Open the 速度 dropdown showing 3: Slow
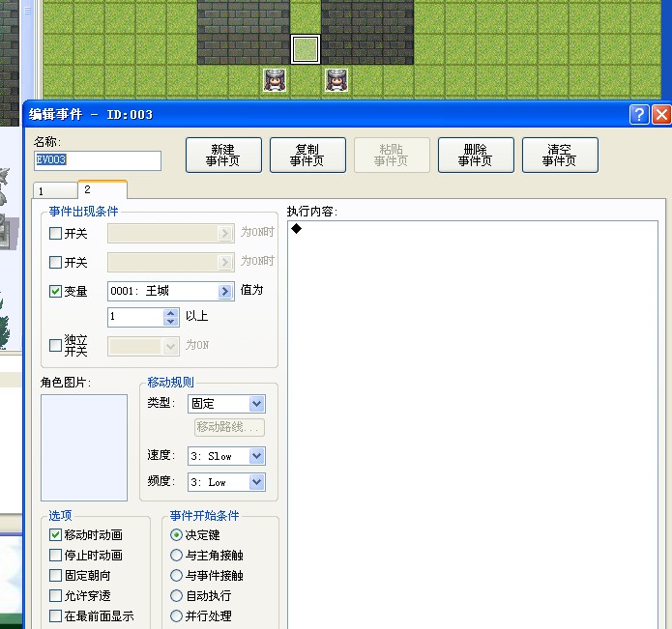 [x=226, y=456]
